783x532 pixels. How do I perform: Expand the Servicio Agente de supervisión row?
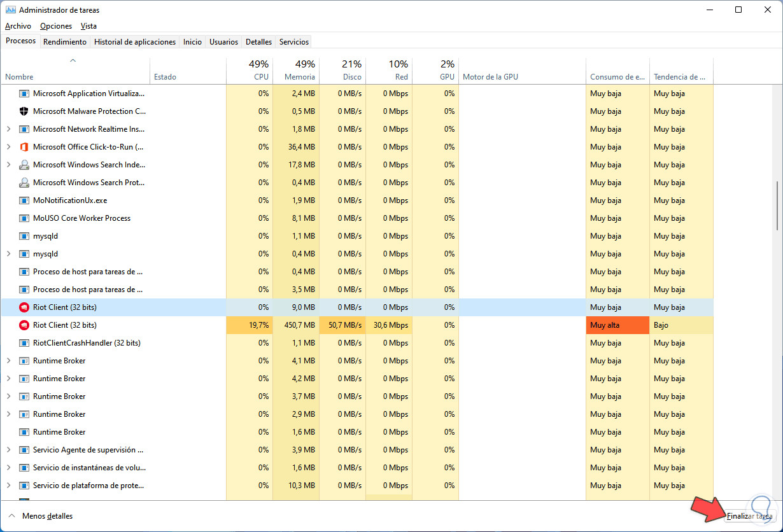click(8, 450)
